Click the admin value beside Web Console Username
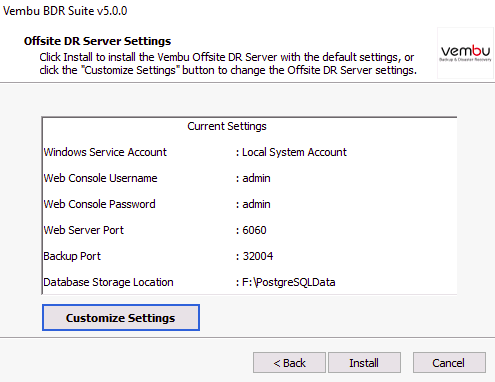 (256, 178)
